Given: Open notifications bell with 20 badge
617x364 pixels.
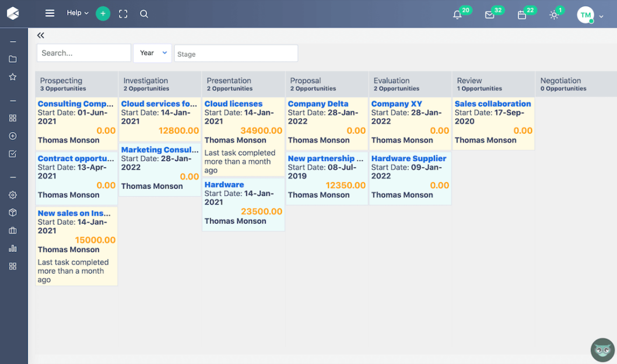Looking at the screenshot, I should pos(458,15).
